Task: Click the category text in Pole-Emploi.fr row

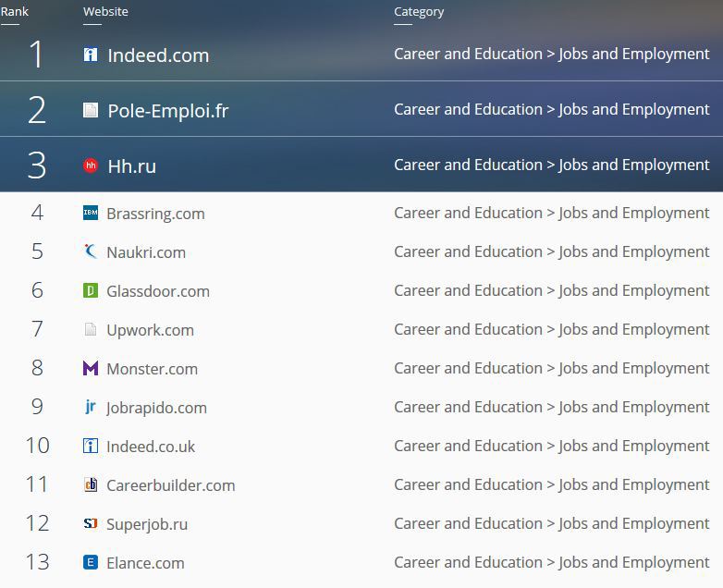Action: [551, 110]
